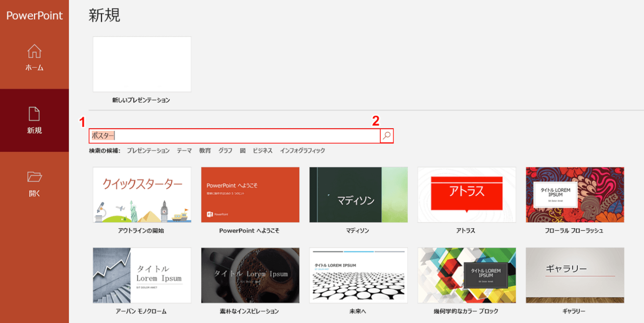The width and height of the screenshot is (644, 323).
Task: Create 新しいプレゼンテーション blank presentation
Action: click(142, 64)
